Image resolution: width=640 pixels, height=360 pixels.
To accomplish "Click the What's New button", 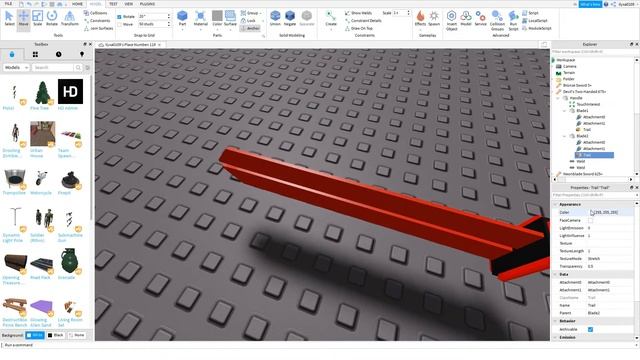I will [x=590, y=4].
